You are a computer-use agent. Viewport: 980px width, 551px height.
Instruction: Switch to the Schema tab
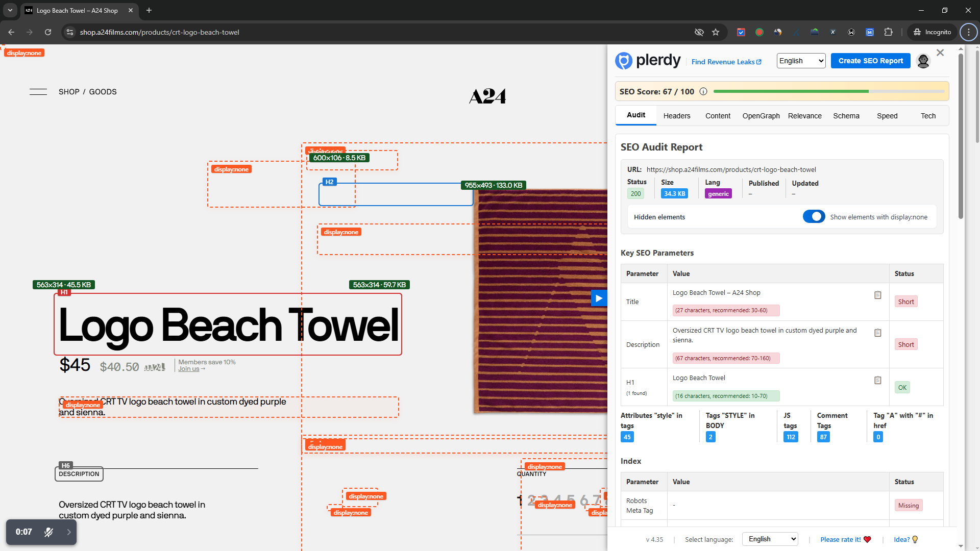click(x=846, y=116)
